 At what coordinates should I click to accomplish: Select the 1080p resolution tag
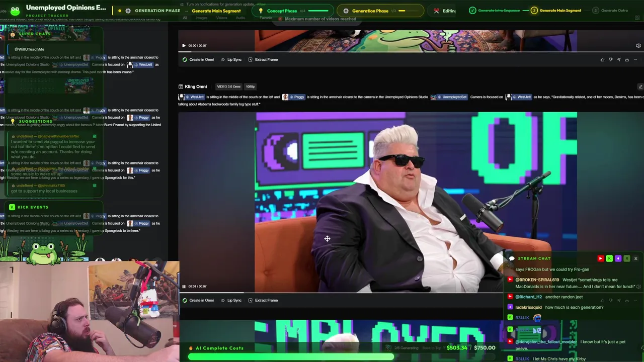coord(250,86)
